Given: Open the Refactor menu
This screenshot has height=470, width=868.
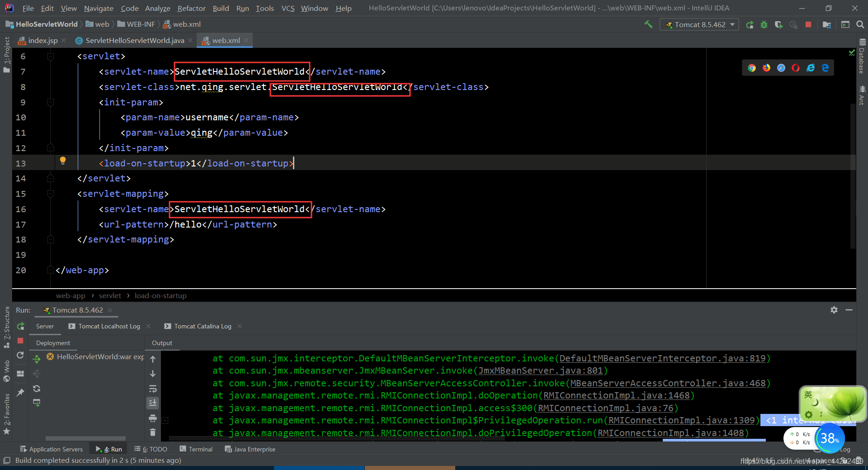Looking at the screenshot, I should (191, 8).
